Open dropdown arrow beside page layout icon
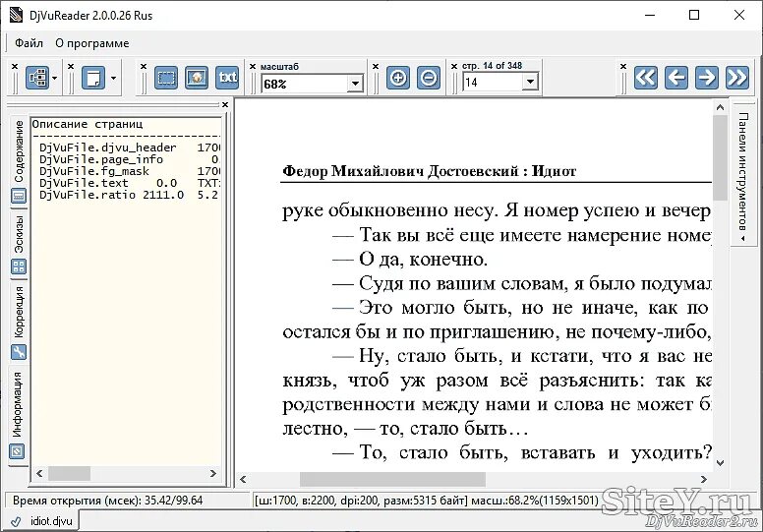The image size is (763, 532). 113,78
